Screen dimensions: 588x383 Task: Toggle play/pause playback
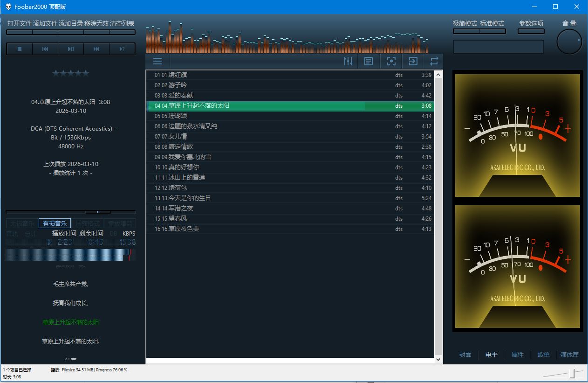click(71, 49)
